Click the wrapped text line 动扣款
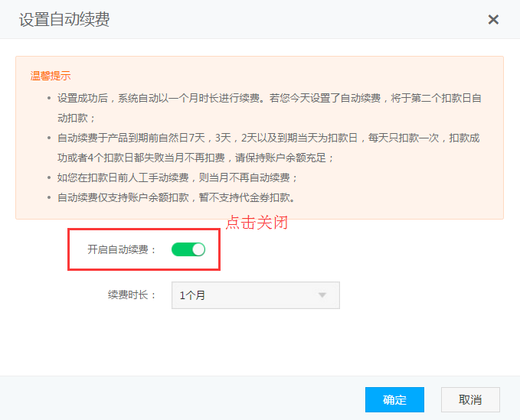The image size is (520, 420). [77, 119]
